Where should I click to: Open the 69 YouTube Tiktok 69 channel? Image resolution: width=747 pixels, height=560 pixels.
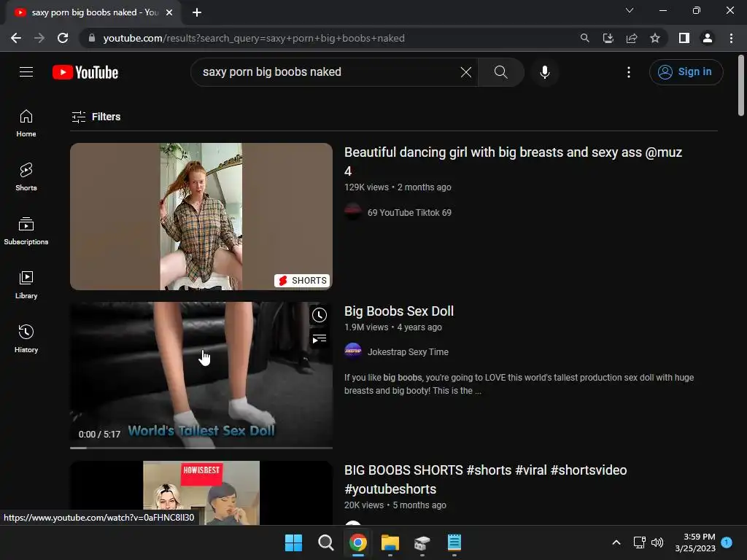pos(409,212)
